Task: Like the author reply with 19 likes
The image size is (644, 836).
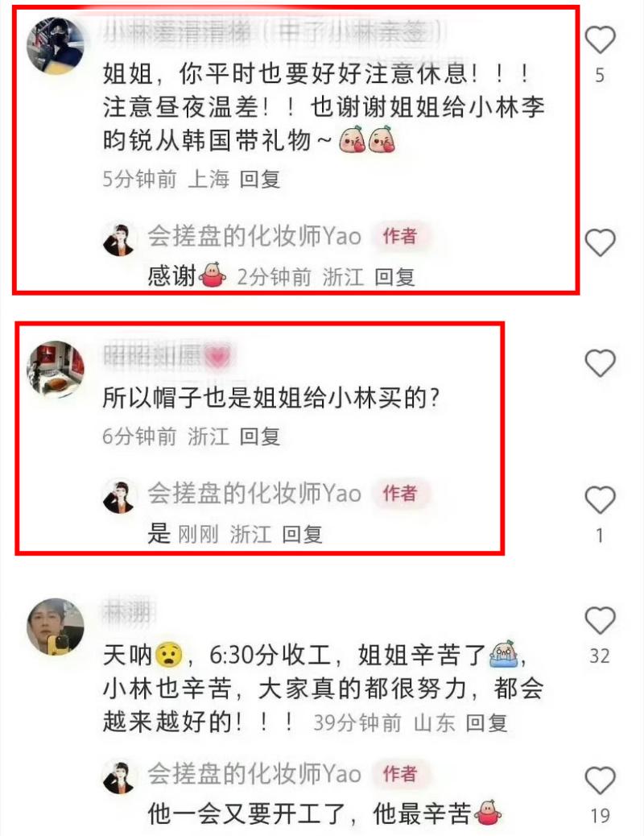Action: tap(601, 780)
